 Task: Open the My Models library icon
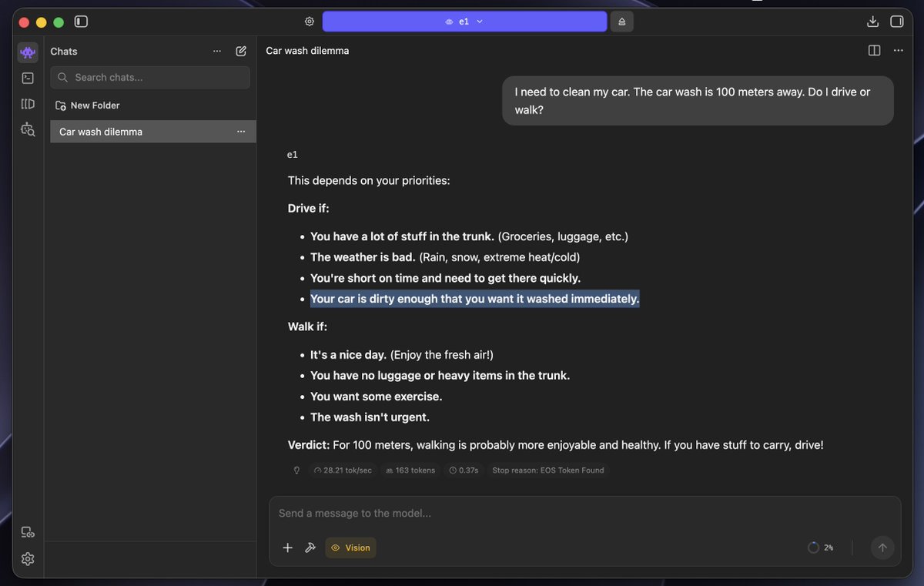[28, 103]
